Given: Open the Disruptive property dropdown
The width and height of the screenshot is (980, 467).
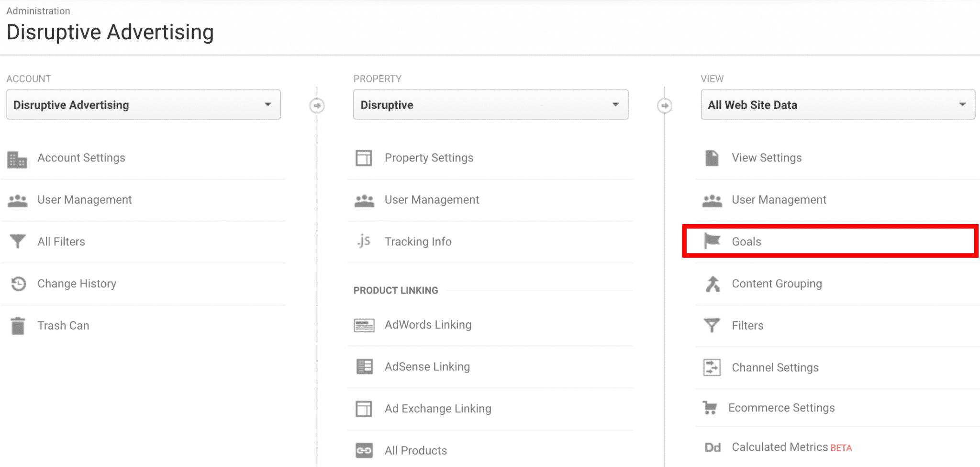Looking at the screenshot, I should [x=491, y=104].
